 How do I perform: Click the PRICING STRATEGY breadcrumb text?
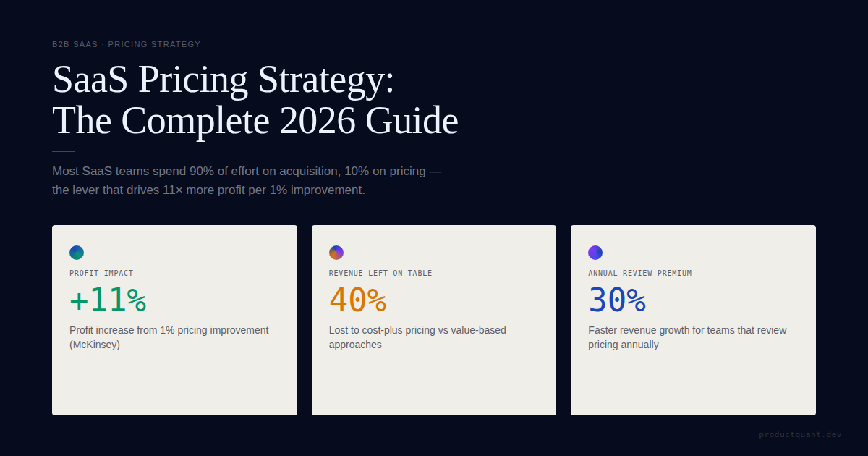coord(154,44)
